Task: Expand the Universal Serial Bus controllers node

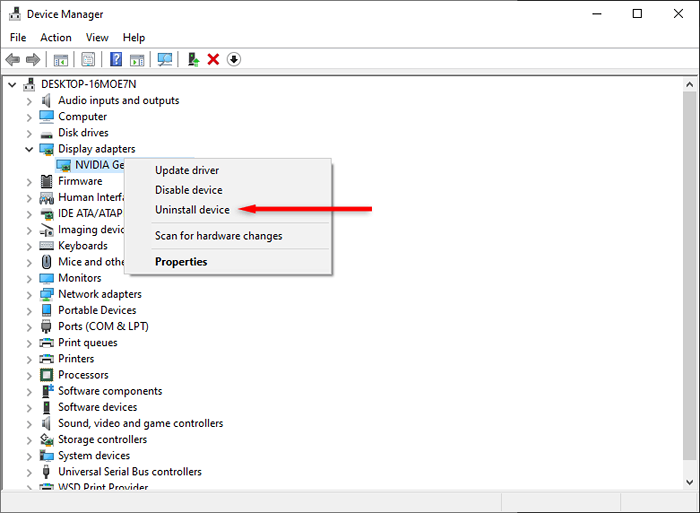Action: (29, 472)
